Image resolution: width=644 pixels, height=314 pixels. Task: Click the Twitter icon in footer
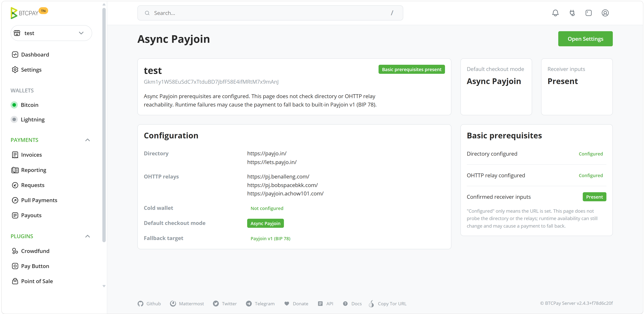(x=216, y=303)
